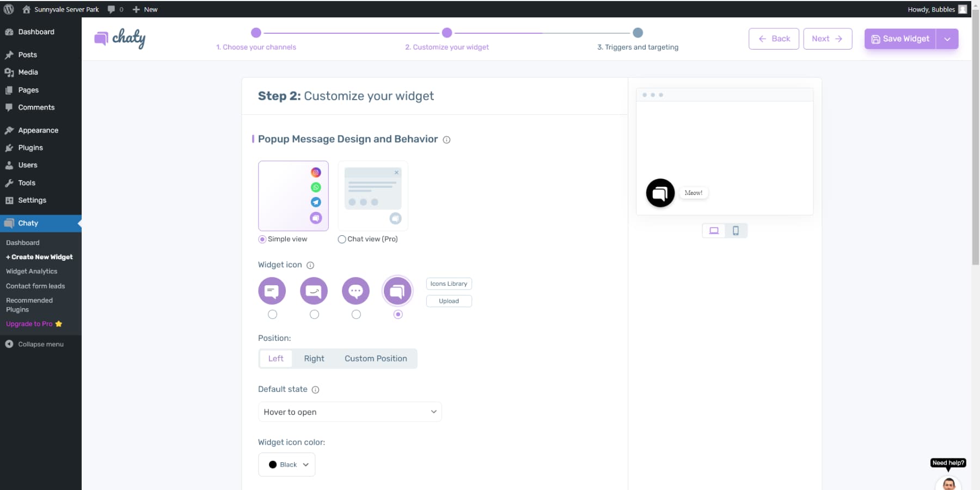980x490 pixels.
Task: Select the double chat bubbles widget icon
Action: coord(397,291)
